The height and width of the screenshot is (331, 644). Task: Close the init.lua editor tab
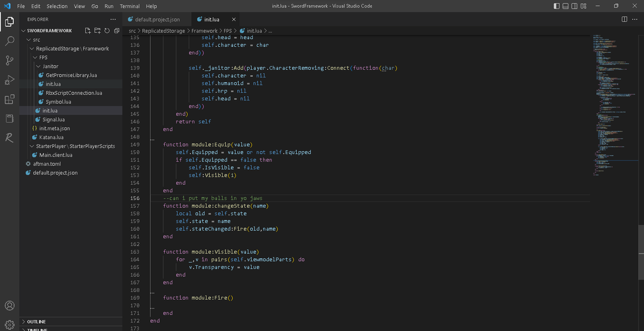coord(233,19)
